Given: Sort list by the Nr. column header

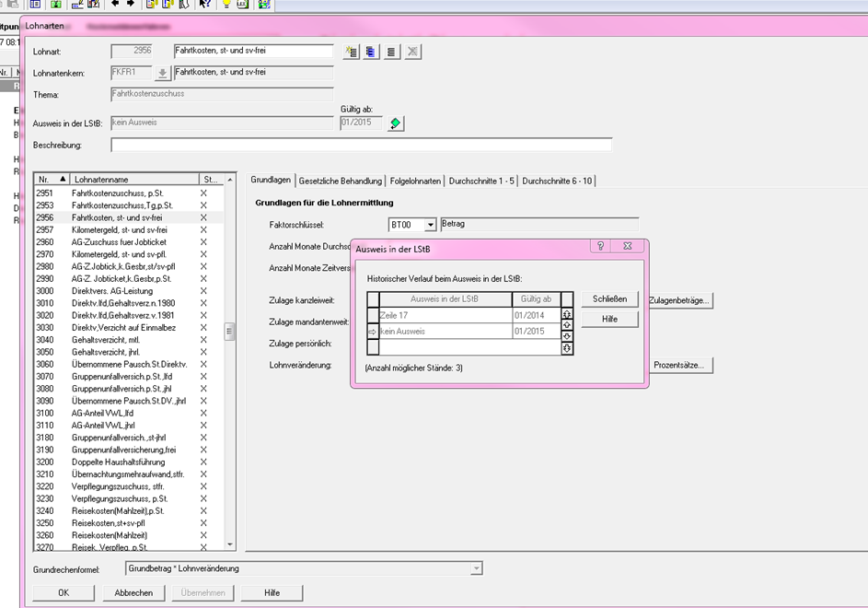Looking at the screenshot, I should [52, 179].
